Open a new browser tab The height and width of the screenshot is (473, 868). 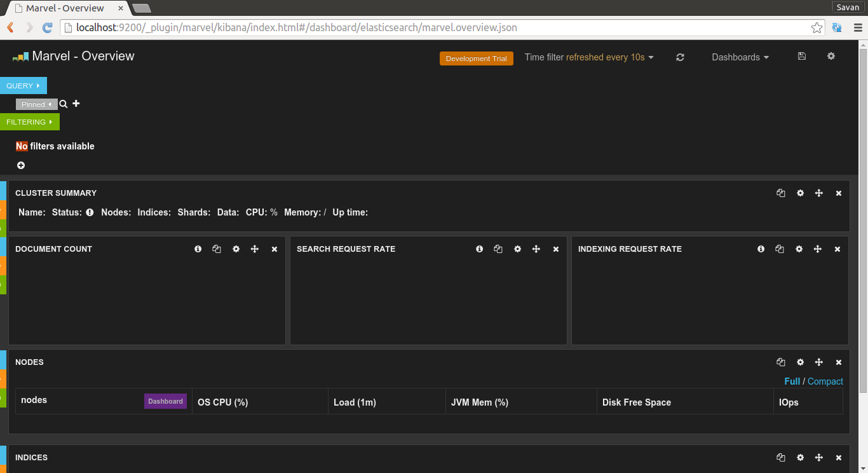141,8
